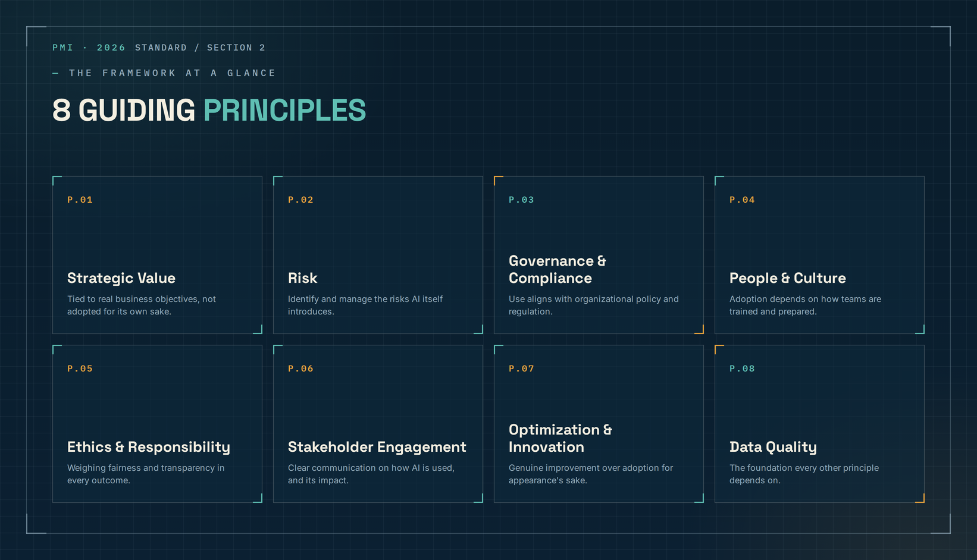Click the orange corner bracket of Data Quality card
977x560 pixels.
tap(920, 498)
